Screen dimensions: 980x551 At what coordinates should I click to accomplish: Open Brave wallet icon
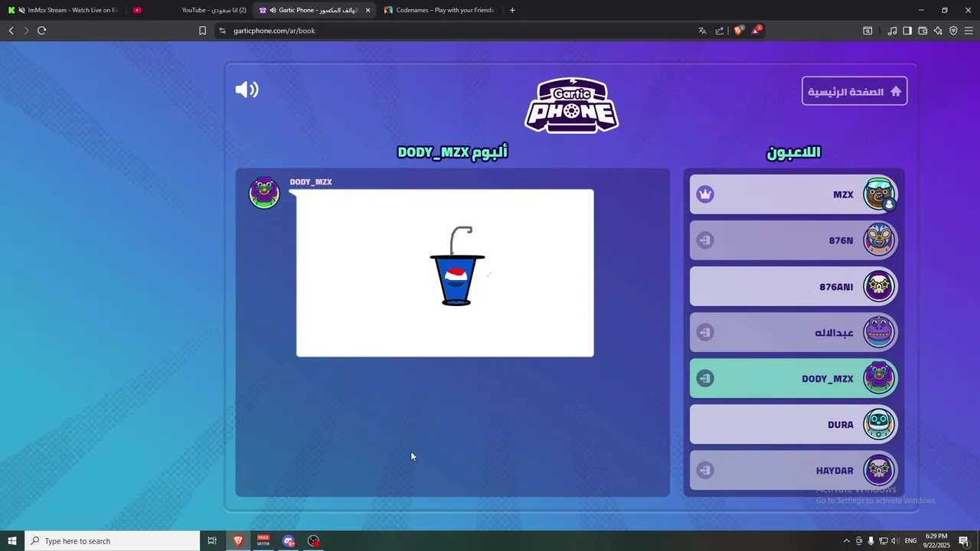923,31
